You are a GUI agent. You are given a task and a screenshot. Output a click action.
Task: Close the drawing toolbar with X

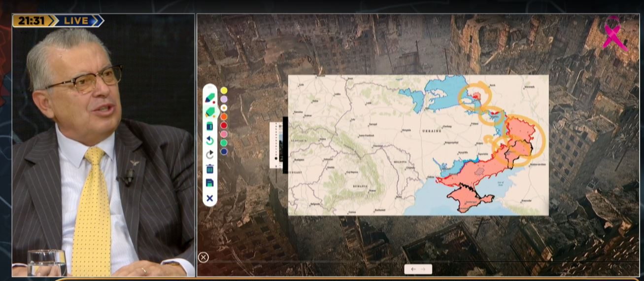pyautogui.click(x=209, y=198)
